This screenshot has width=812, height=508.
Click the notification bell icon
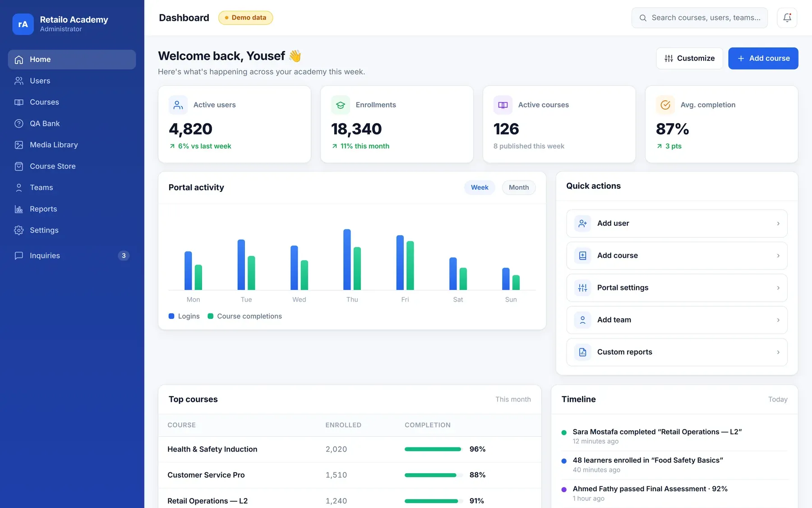tap(787, 18)
